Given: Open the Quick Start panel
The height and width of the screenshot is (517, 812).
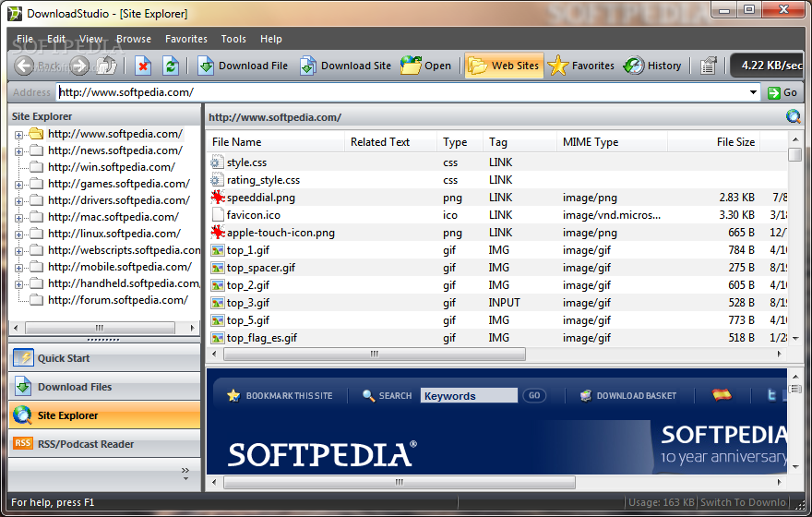Looking at the screenshot, I should click(x=104, y=358).
